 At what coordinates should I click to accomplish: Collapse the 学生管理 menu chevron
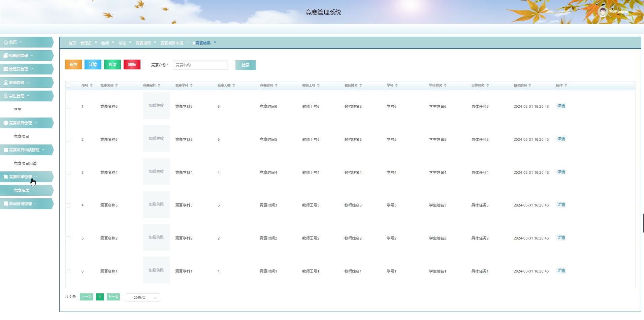(x=28, y=96)
